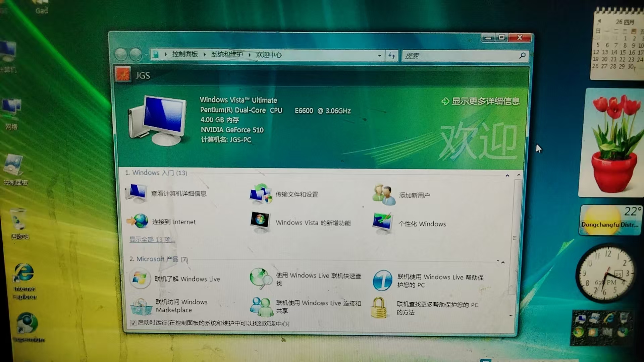Screen dimensions: 644x362
Task: Click 查看计算机详细信息 text link
Action: (179, 193)
